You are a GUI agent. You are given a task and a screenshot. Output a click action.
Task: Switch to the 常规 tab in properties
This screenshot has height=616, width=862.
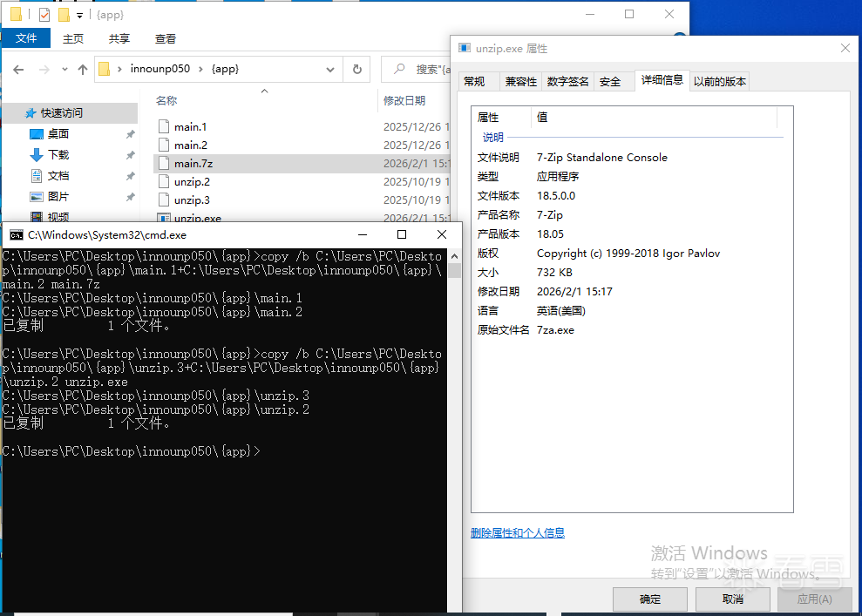click(x=474, y=82)
